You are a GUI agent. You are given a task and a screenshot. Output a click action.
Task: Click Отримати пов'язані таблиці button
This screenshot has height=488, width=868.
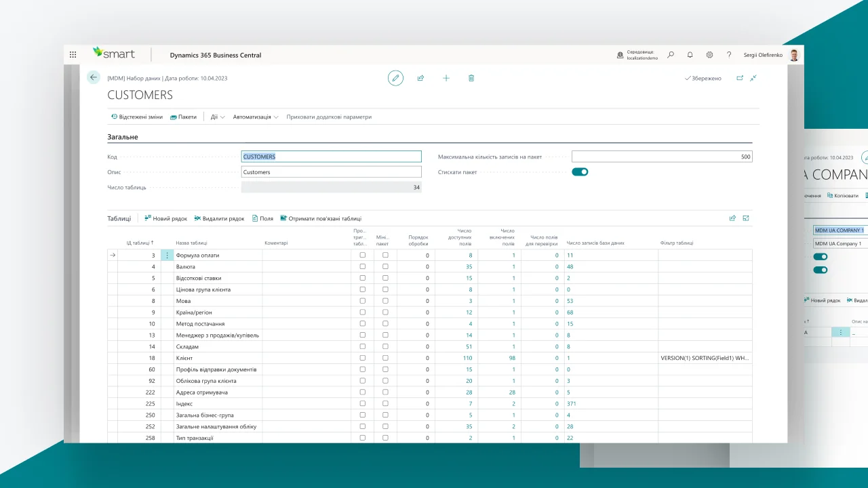[x=320, y=218]
